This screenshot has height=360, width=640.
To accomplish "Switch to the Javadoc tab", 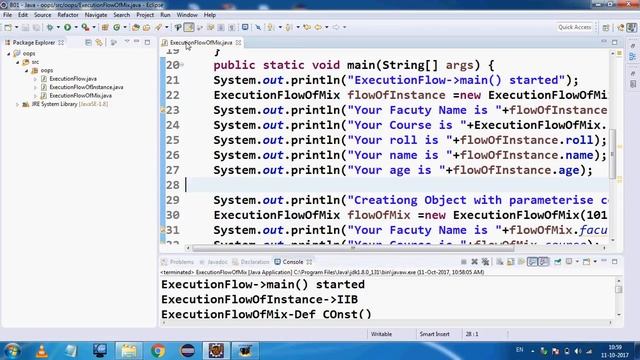I will click(213, 262).
